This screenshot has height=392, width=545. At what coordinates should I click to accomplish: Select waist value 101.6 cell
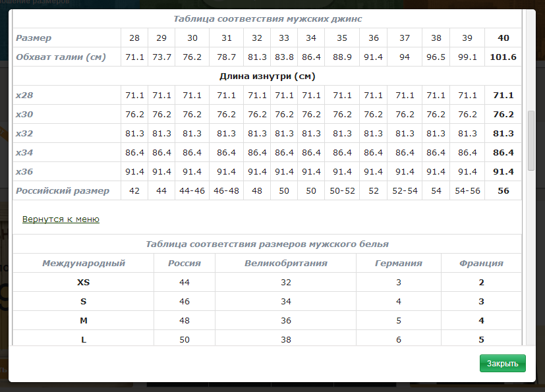coord(503,57)
